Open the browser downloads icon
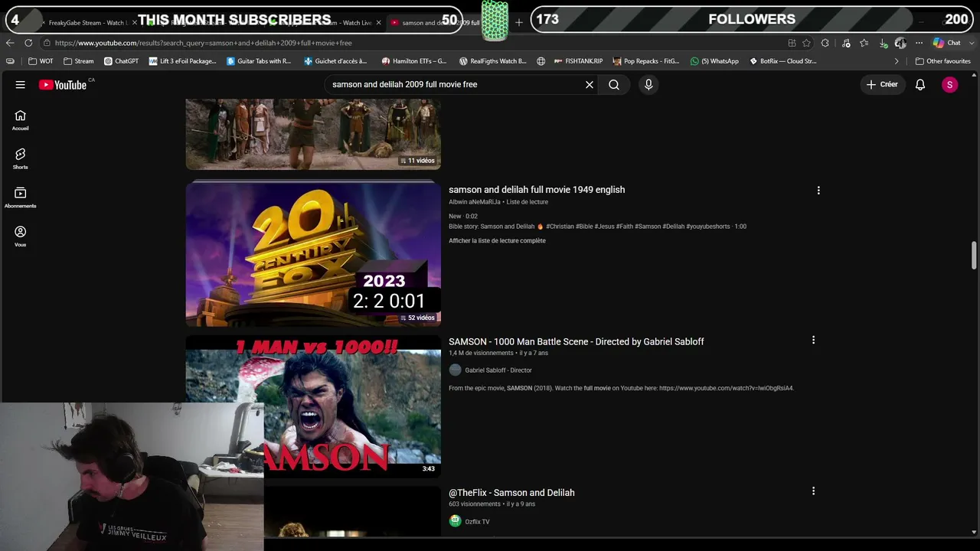 [883, 43]
